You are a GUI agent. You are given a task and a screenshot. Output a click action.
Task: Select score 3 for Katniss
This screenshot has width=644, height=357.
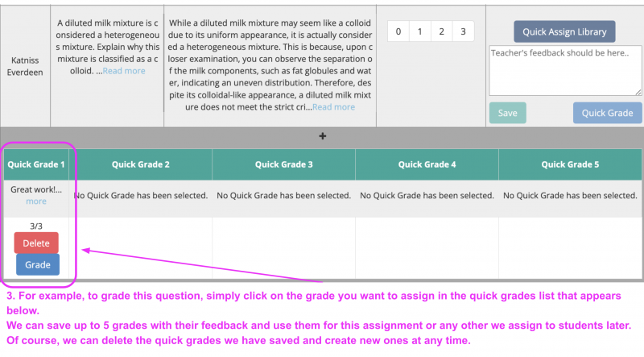pyautogui.click(x=463, y=32)
